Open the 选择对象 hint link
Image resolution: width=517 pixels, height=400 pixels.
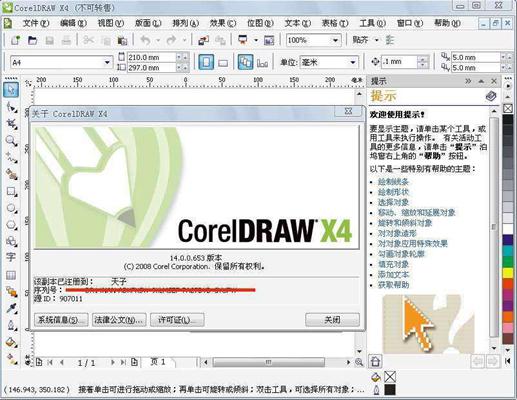click(393, 202)
